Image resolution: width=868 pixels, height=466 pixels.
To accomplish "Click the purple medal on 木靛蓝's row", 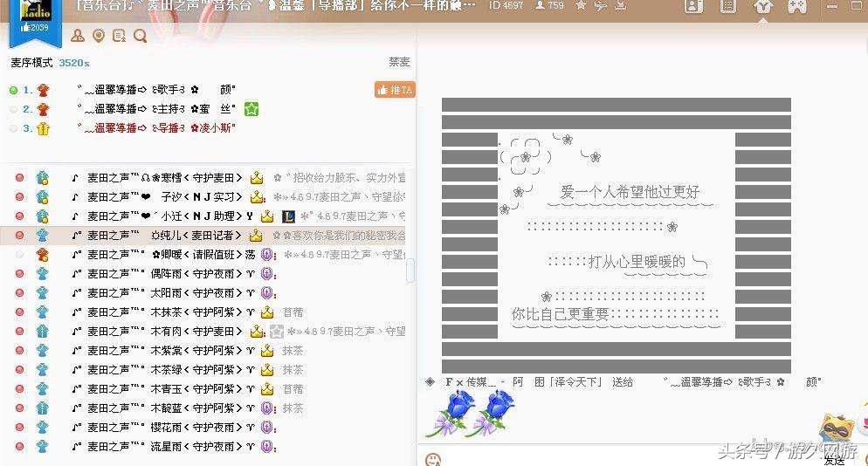I will point(267,408).
